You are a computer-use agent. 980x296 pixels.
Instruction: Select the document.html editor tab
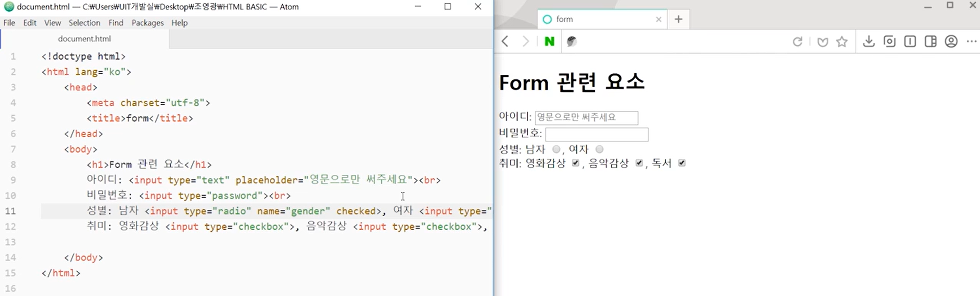click(85, 39)
